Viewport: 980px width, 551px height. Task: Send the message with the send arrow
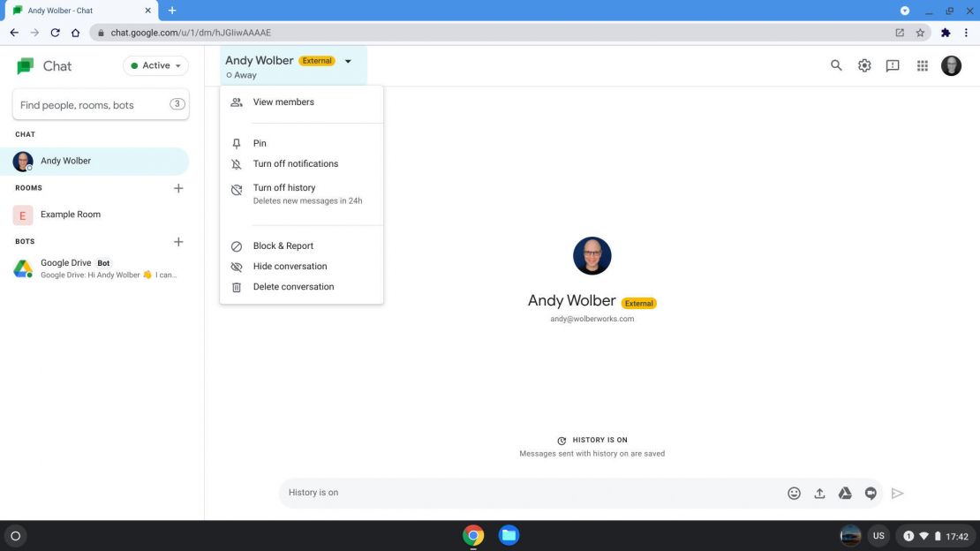(898, 494)
